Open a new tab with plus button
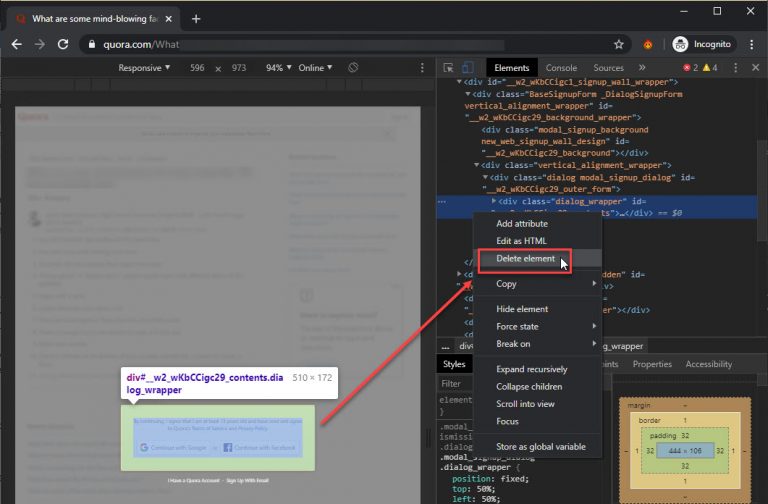This screenshot has height=504, width=768. point(196,19)
